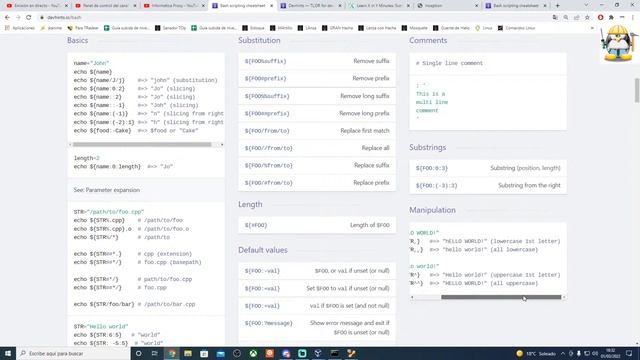
Task: Click the '# Single line comment' text
Action: (449, 63)
